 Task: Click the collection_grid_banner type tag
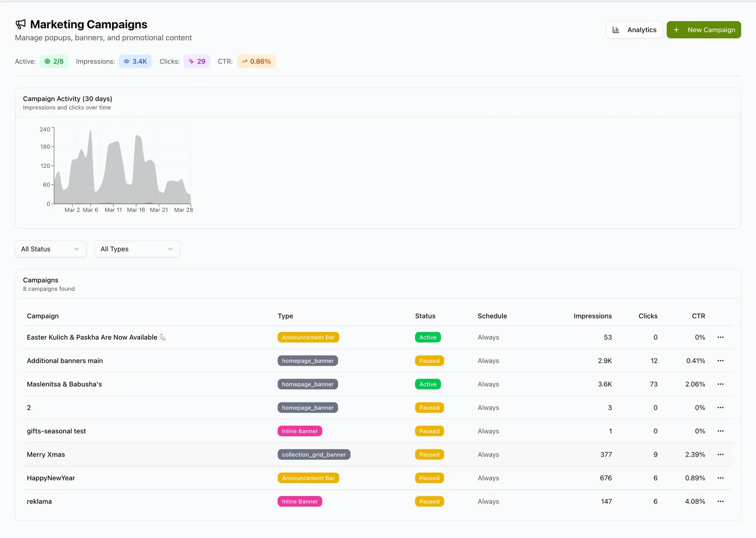pos(314,454)
